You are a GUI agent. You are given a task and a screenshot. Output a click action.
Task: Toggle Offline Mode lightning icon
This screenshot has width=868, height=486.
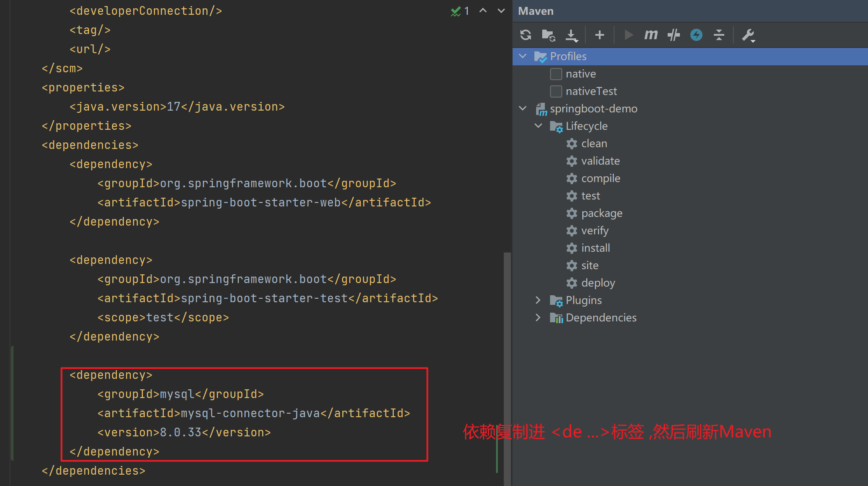[x=696, y=35]
